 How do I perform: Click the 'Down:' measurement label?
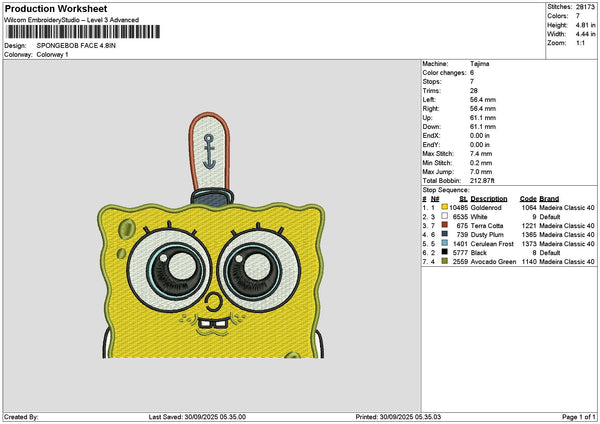point(432,127)
